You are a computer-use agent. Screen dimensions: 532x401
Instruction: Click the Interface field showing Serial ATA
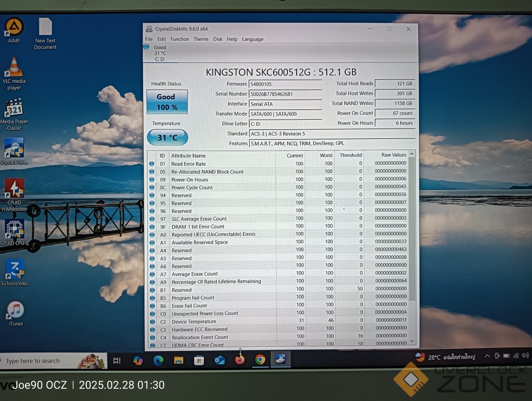click(x=285, y=104)
